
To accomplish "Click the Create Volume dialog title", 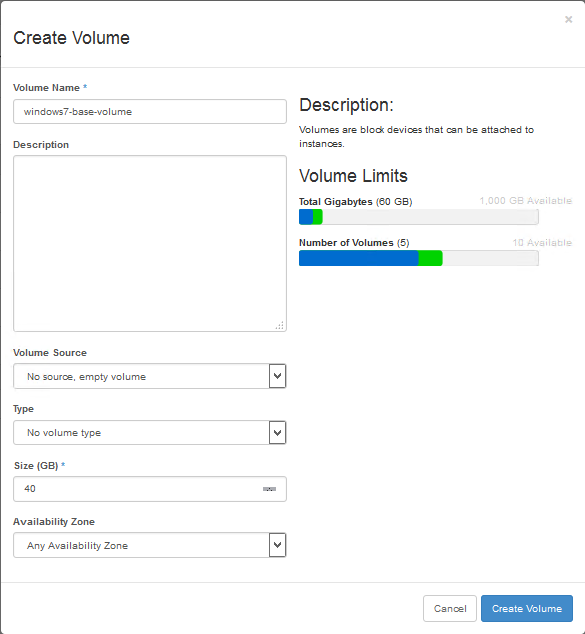I will (x=71, y=38).
